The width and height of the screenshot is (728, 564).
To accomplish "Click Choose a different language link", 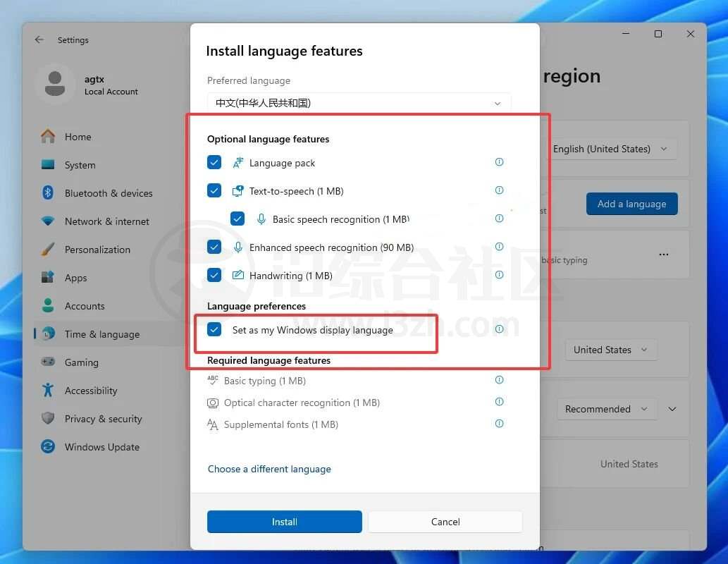I will [269, 469].
